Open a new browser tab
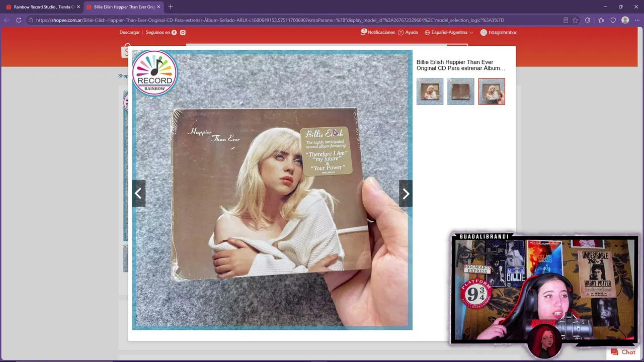 point(171,7)
